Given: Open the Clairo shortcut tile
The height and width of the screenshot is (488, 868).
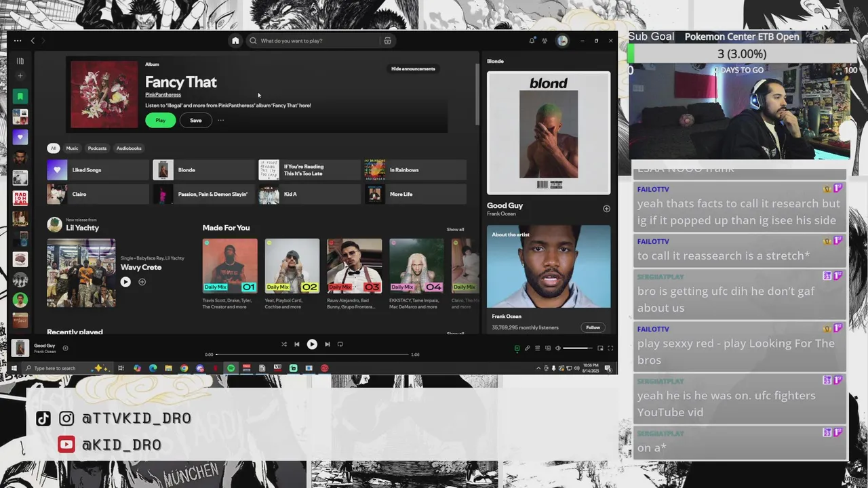Looking at the screenshot, I should pos(98,195).
